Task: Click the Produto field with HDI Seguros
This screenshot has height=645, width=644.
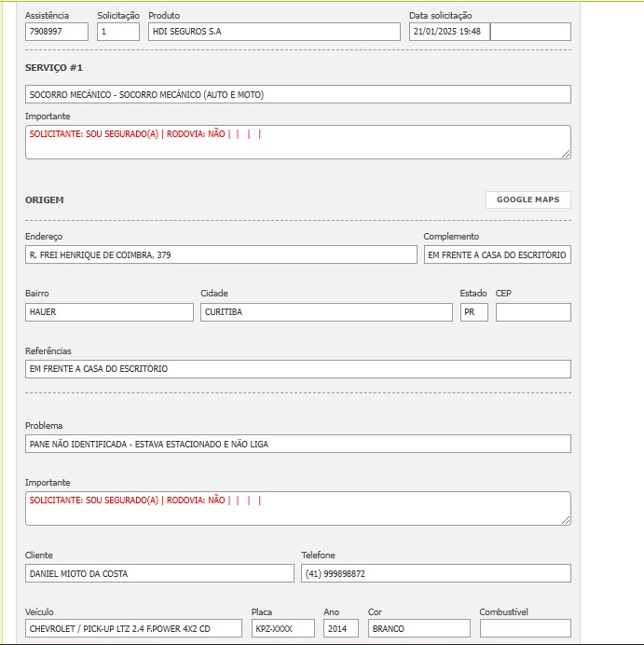Action: 273,32
